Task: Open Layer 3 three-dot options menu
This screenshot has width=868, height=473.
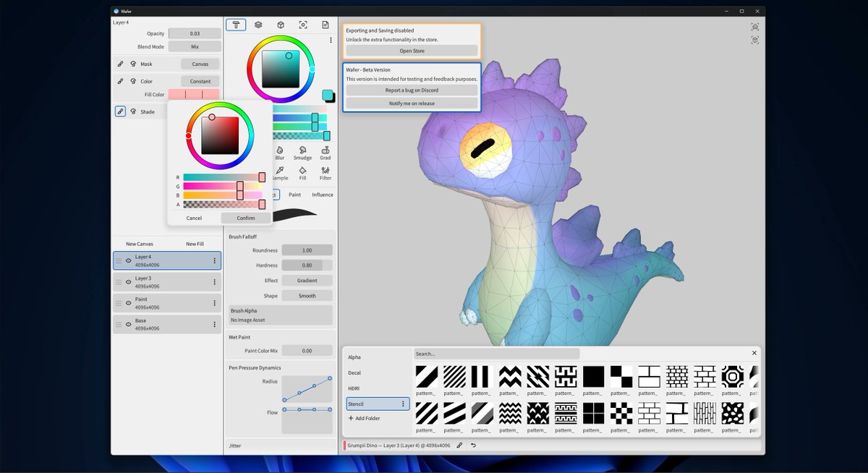Action: click(214, 282)
